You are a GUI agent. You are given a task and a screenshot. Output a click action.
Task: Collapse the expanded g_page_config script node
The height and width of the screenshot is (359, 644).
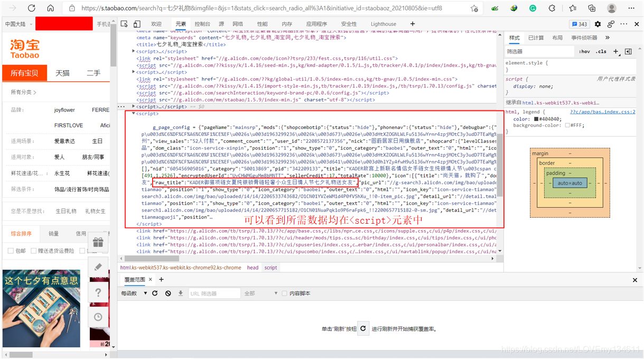click(x=134, y=114)
